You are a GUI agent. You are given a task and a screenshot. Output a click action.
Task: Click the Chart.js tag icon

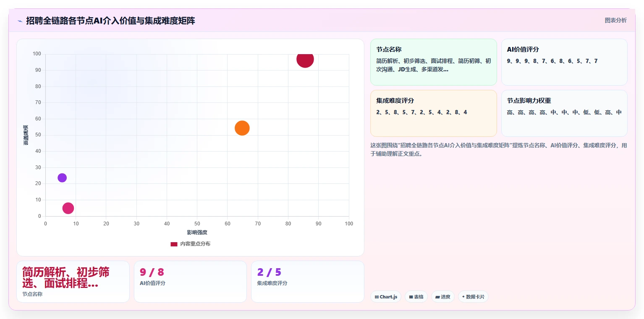point(377,297)
